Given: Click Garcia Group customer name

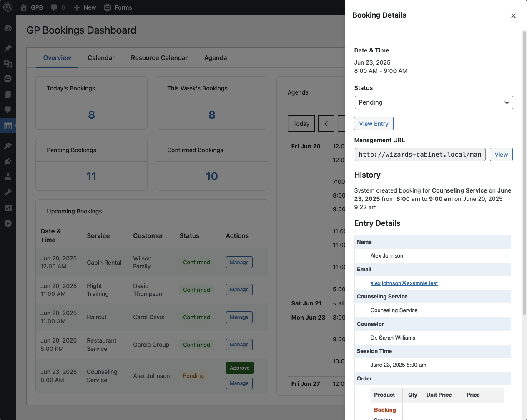Looking at the screenshot, I should pyautogui.click(x=151, y=345).
